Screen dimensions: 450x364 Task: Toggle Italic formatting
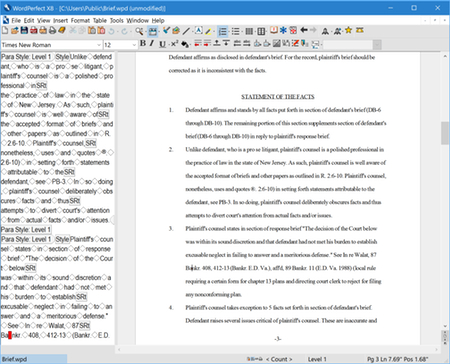point(152,43)
